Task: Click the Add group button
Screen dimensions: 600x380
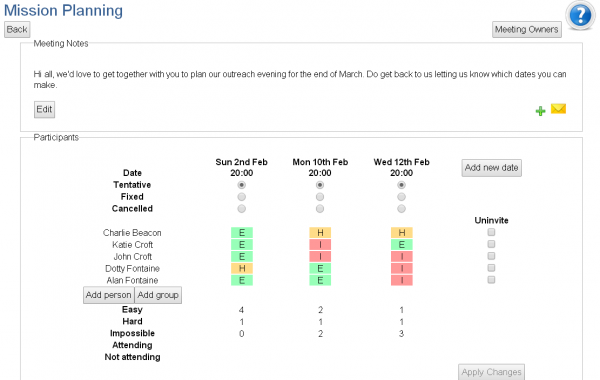Action: pos(158,295)
